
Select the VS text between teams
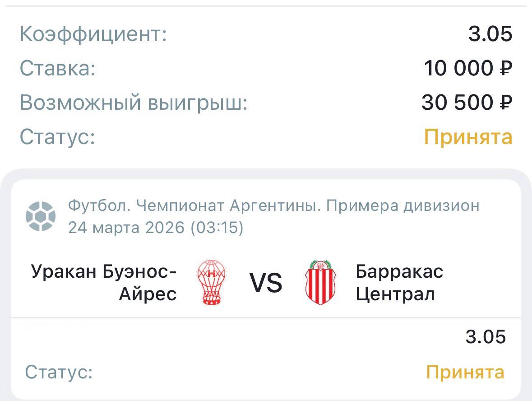coord(266,284)
